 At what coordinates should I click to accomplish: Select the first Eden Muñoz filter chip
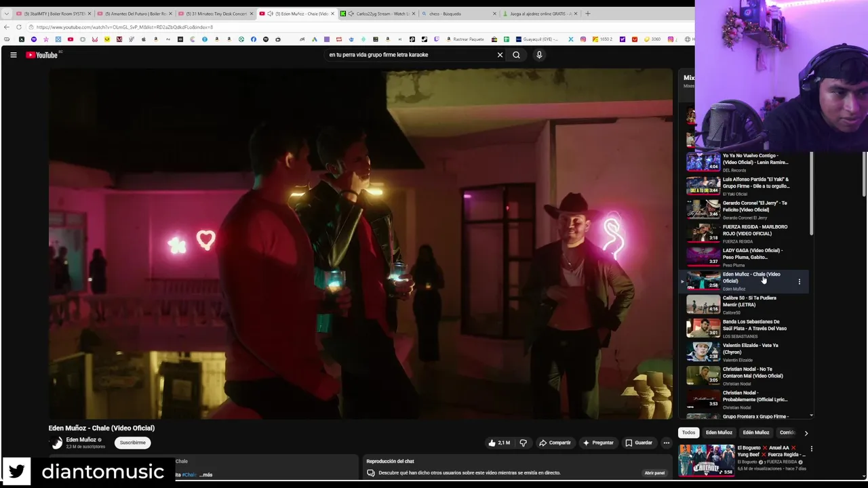(719, 432)
